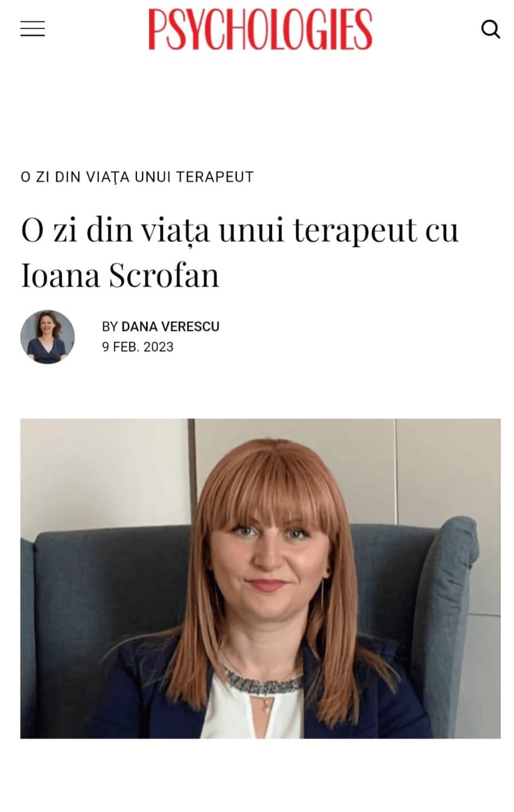Image resolution: width=514 pixels, height=812 pixels.
Task: Open the main article photo of the therapist
Action: tap(261, 579)
